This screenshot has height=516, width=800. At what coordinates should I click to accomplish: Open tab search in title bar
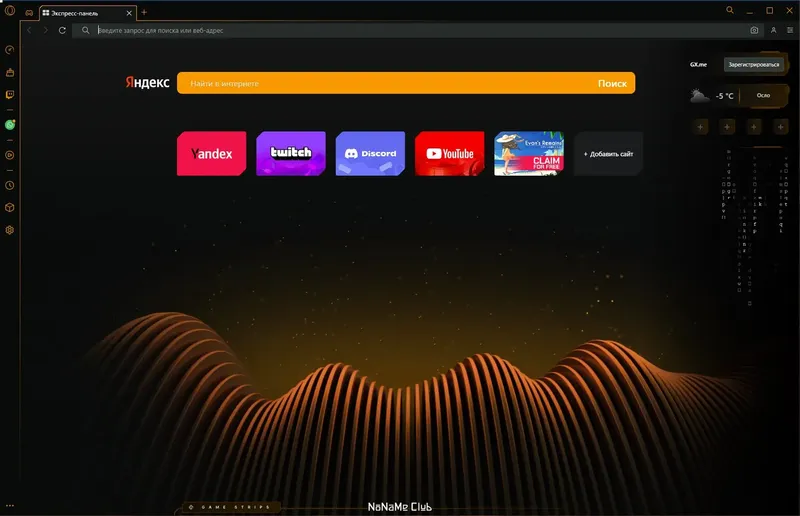tap(730, 10)
